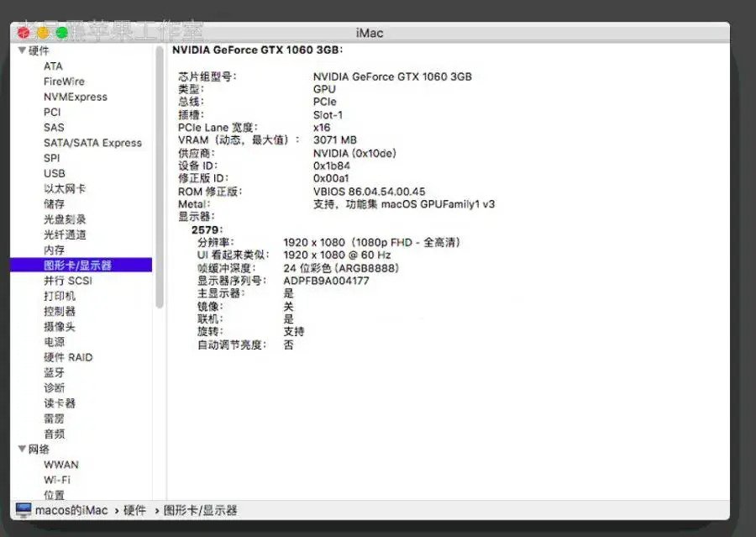Select 电源 power entry
Image resolution: width=756 pixels, height=537 pixels.
pyautogui.click(x=54, y=342)
